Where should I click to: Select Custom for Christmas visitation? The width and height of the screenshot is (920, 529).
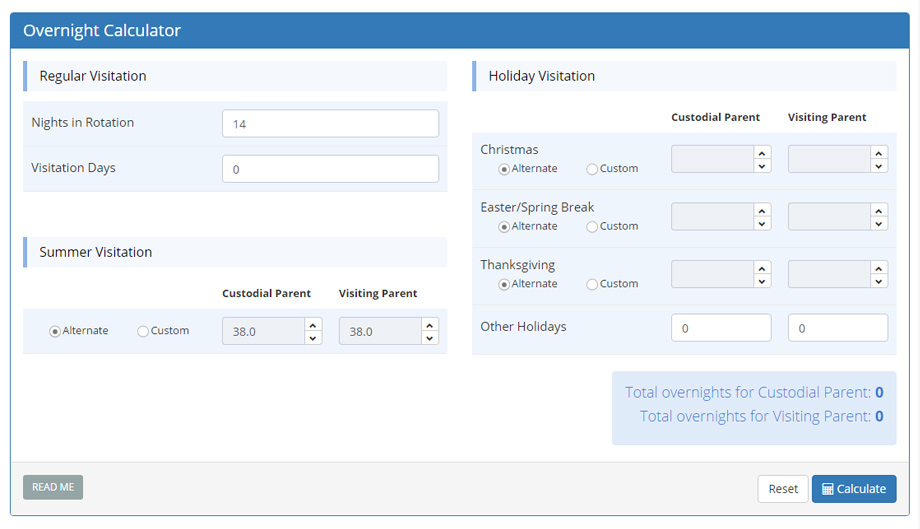pyautogui.click(x=592, y=169)
